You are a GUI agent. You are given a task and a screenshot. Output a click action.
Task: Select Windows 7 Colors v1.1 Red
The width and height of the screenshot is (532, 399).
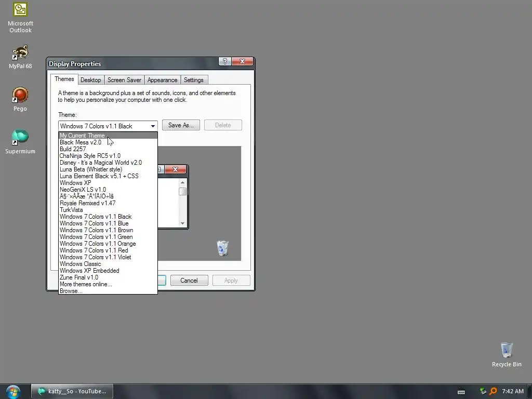coord(108,250)
